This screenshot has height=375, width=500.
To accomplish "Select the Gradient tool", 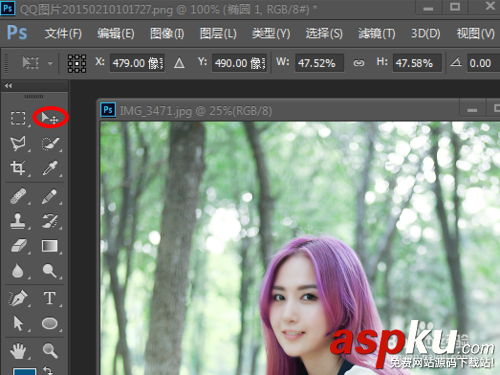I will pos(50,246).
